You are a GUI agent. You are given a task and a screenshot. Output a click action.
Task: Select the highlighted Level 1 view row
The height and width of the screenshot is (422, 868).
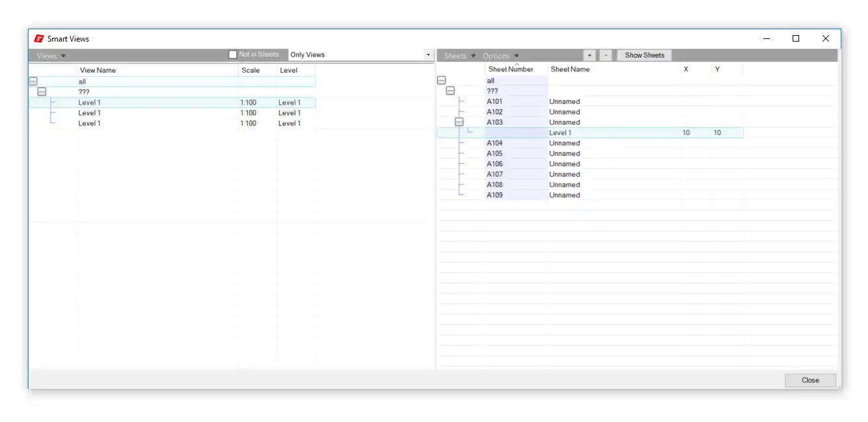tap(172, 103)
